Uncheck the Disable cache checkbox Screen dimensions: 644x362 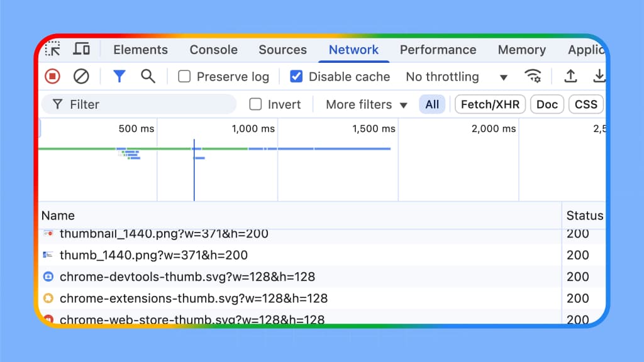point(296,77)
